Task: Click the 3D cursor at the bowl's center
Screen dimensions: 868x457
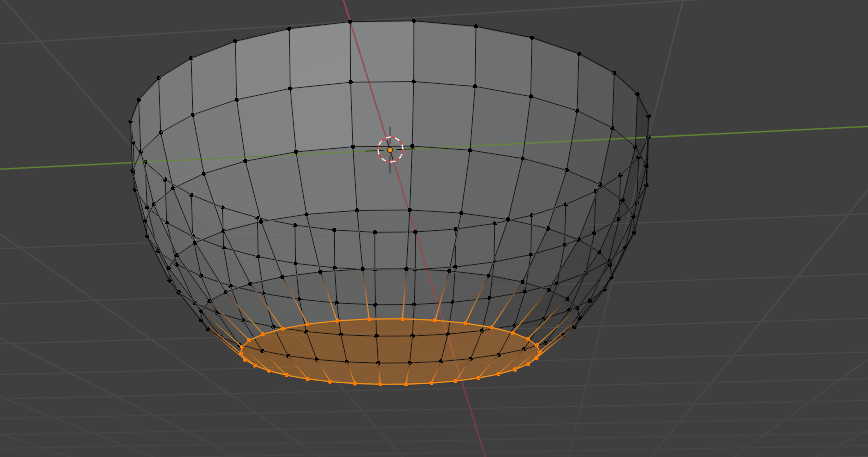Action: click(390, 150)
